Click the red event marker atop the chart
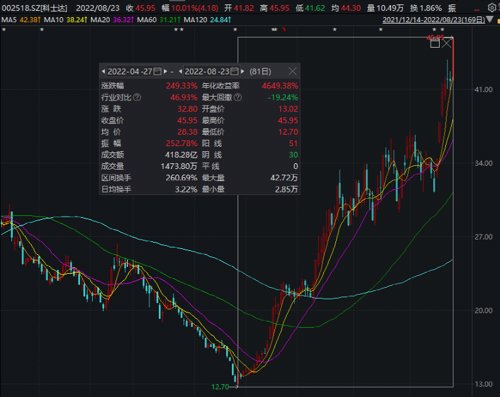The image size is (500, 397). pos(284,30)
